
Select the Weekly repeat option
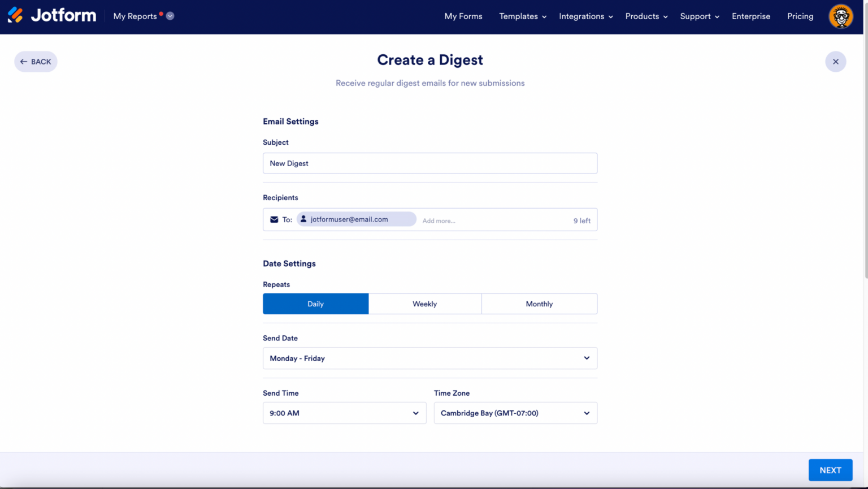point(424,304)
